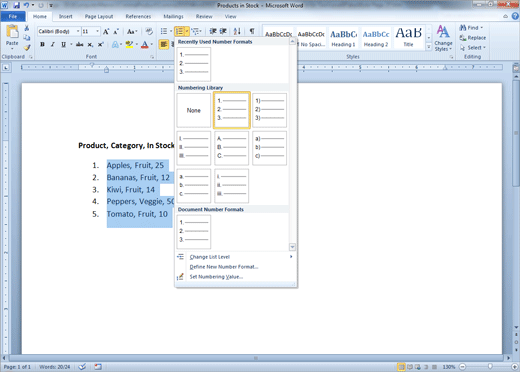Click the Copy icon
The image size is (520, 372).
click(x=27, y=37)
